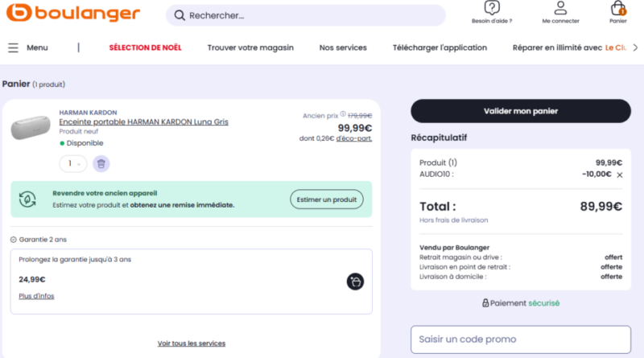The height and width of the screenshot is (358, 644).
Task: Remove the AUDIO10 promo code
Action: point(619,175)
